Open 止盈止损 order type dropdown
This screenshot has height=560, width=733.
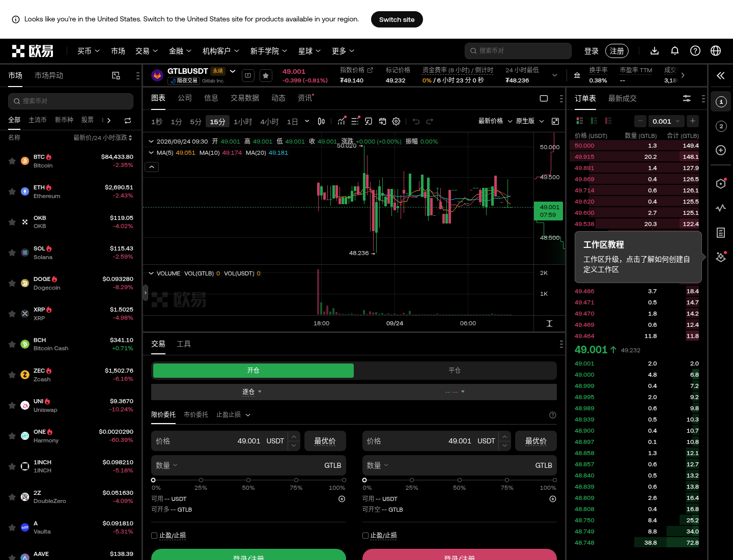[x=234, y=415]
